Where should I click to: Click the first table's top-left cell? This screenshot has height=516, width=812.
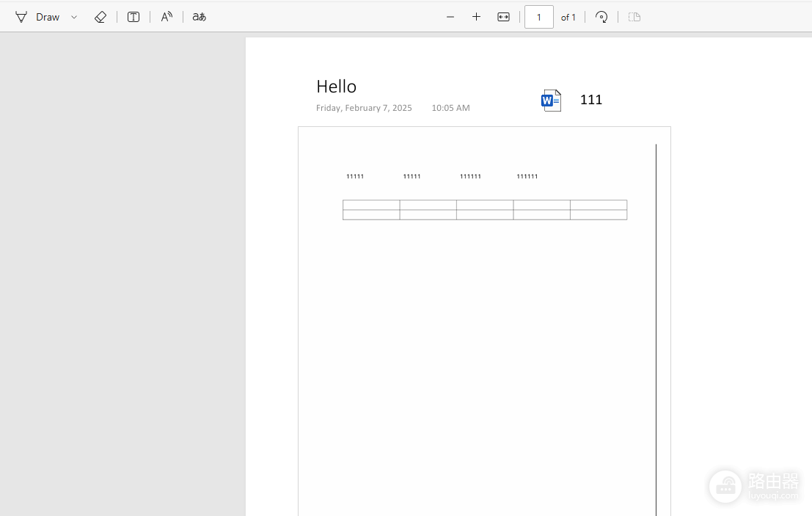tap(371, 205)
